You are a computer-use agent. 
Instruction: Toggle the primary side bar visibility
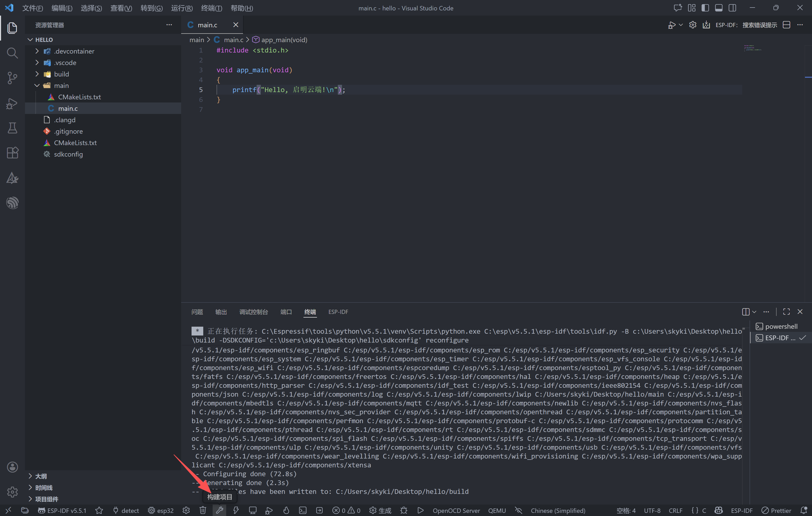(x=705, y=8)
